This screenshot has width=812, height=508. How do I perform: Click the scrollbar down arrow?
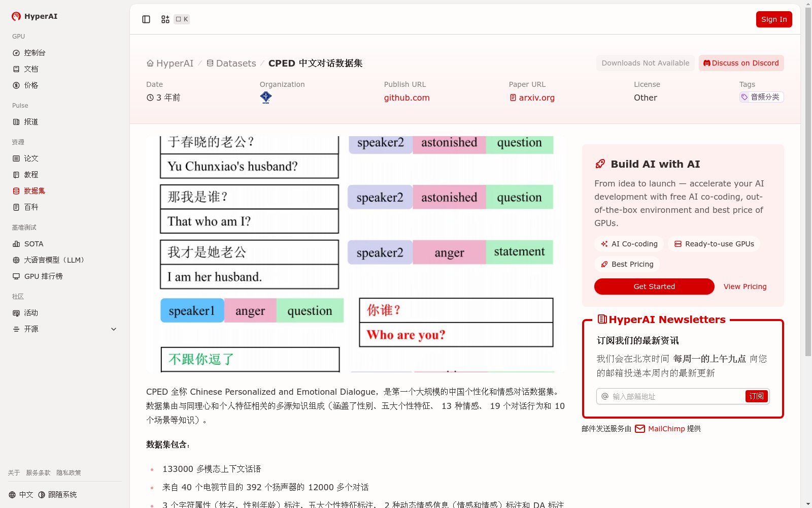coord(808,504)
